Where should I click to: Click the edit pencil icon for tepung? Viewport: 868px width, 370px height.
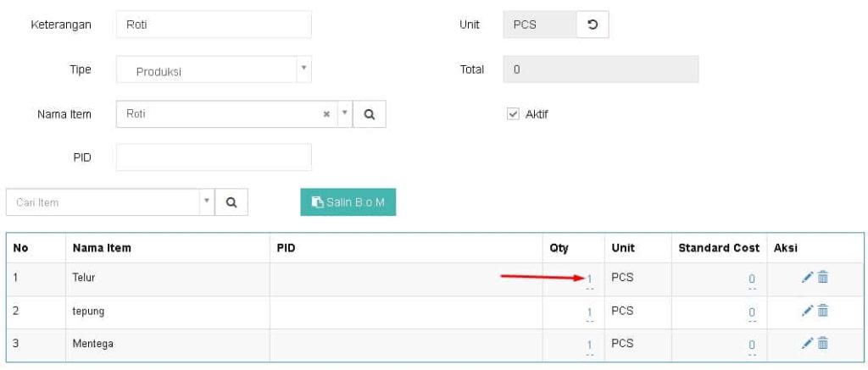(x=807, y=311)
